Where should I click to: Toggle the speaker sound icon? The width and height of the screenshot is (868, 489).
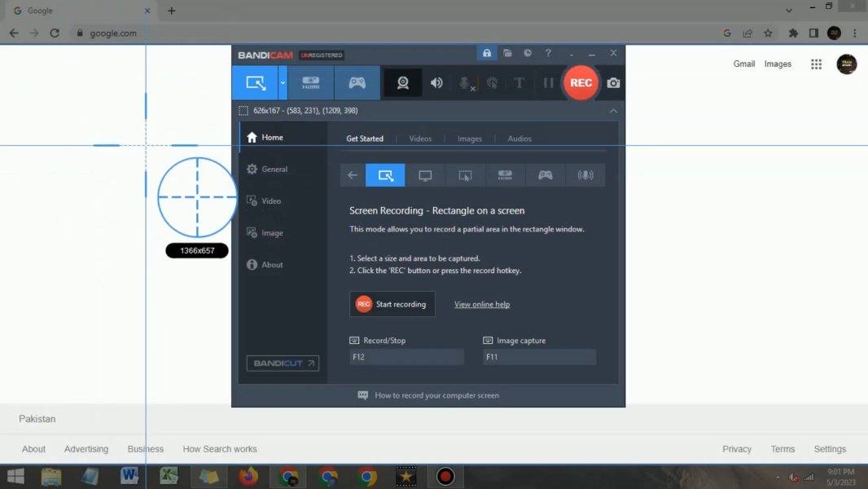pos(436,83)
